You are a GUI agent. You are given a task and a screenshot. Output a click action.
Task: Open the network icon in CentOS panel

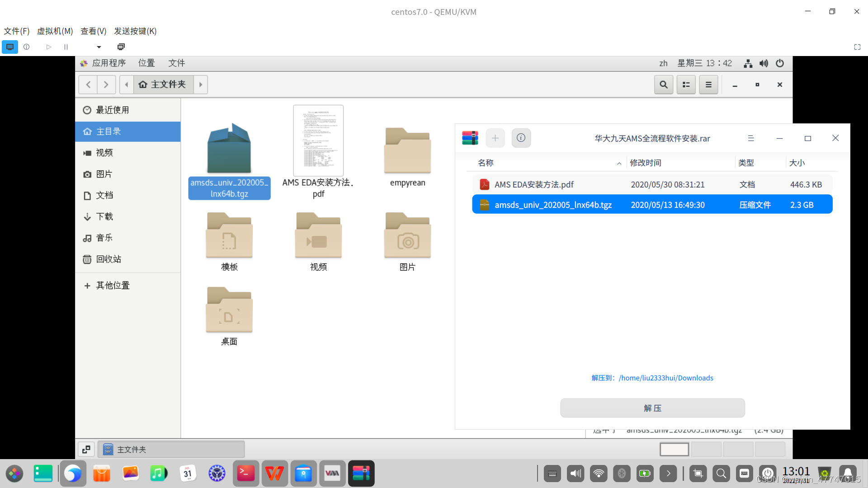click(748, 63)
